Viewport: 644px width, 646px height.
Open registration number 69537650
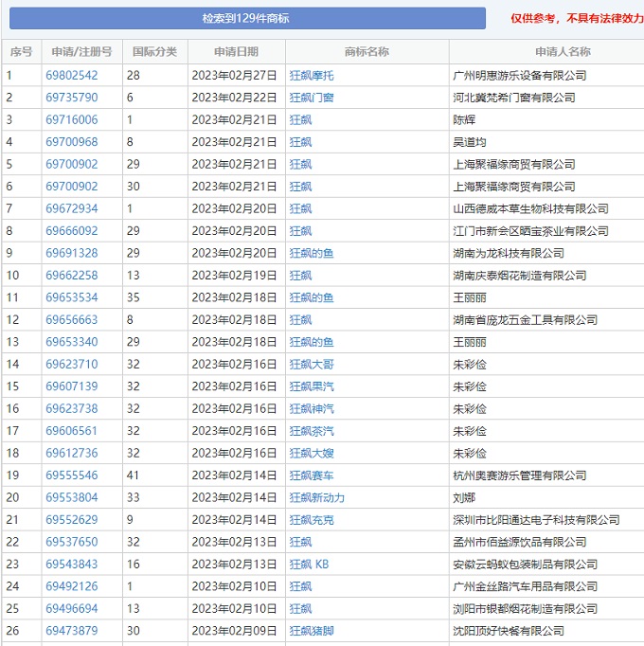coord(72,543)
